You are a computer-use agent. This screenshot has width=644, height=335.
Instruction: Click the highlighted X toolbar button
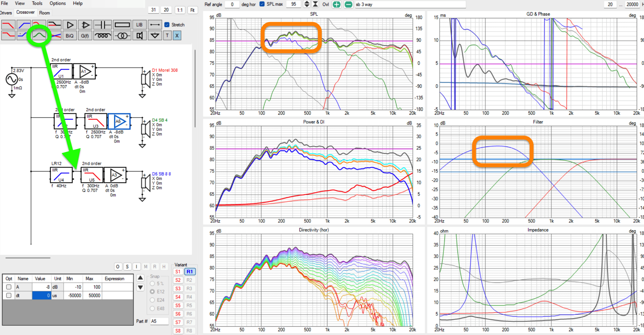(x=177, y=35)
